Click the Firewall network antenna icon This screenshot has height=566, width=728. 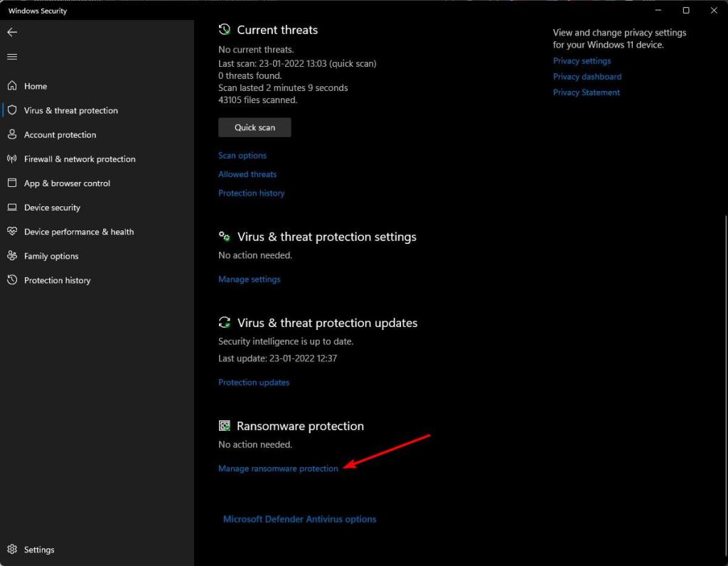[12, 159]
